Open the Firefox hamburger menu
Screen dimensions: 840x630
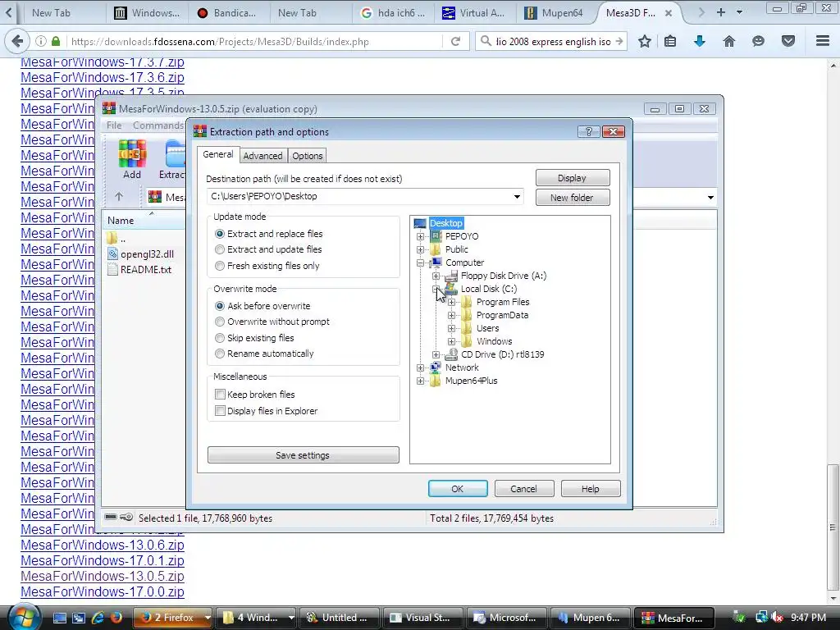(x=823, y=41)
